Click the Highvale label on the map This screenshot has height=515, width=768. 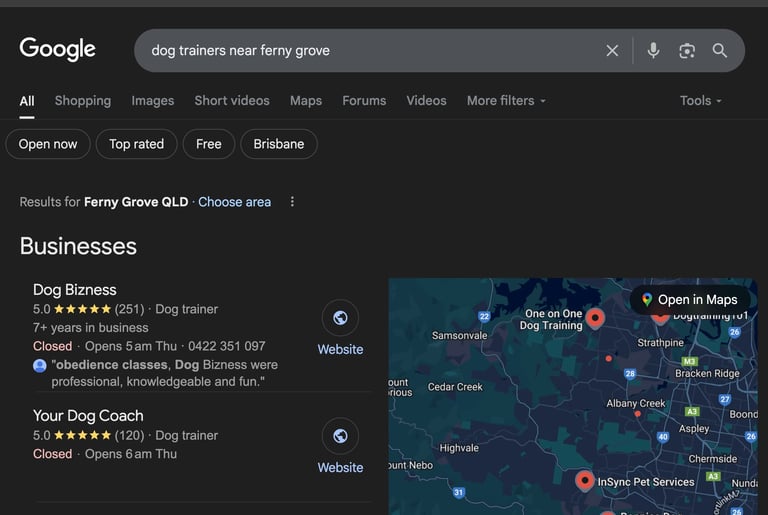(x=459, y=448)
